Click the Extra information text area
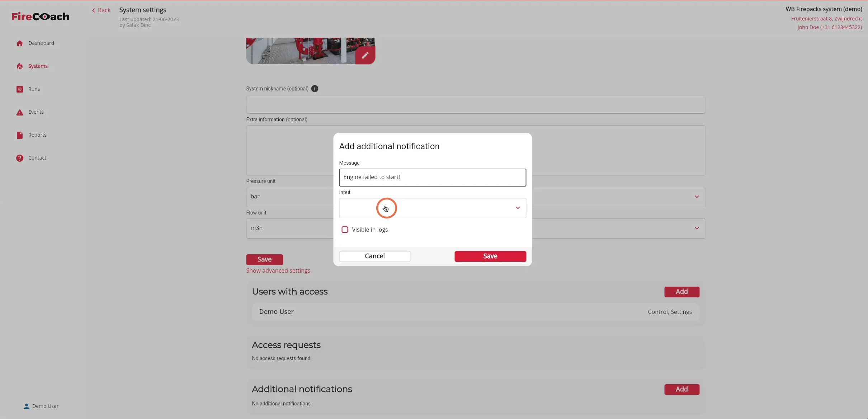This screenshot has width=868, height=419. [475, 150]
